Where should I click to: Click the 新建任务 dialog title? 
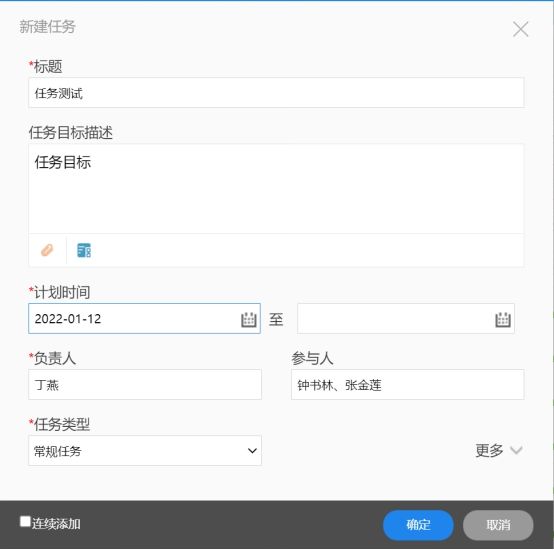pos(47,27)
